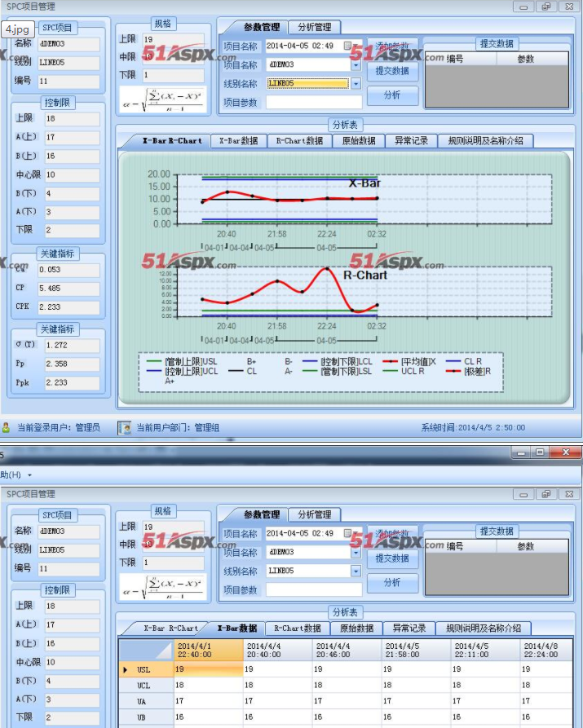The height and width of the screenshot is (728, 583).
Task: Click 分析 button in upper window
Action: tap(392, 95)
